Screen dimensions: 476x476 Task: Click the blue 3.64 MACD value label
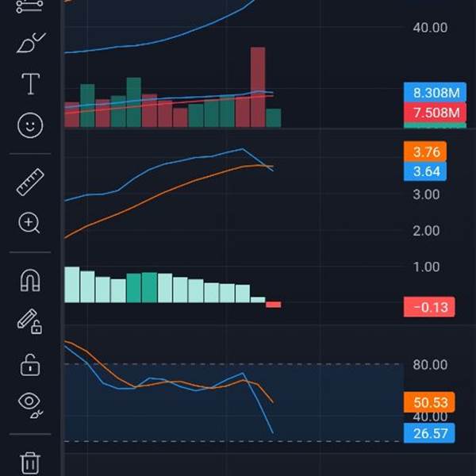point(425,171)
